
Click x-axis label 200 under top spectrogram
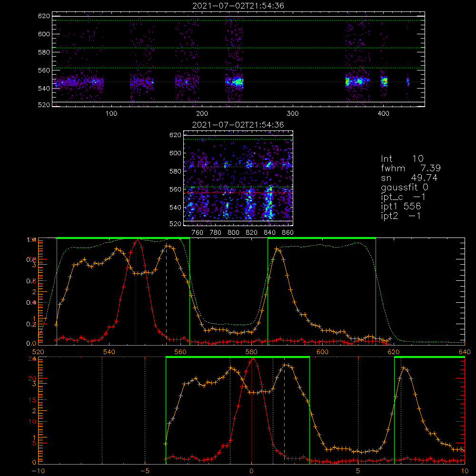[x=202, y=114]
